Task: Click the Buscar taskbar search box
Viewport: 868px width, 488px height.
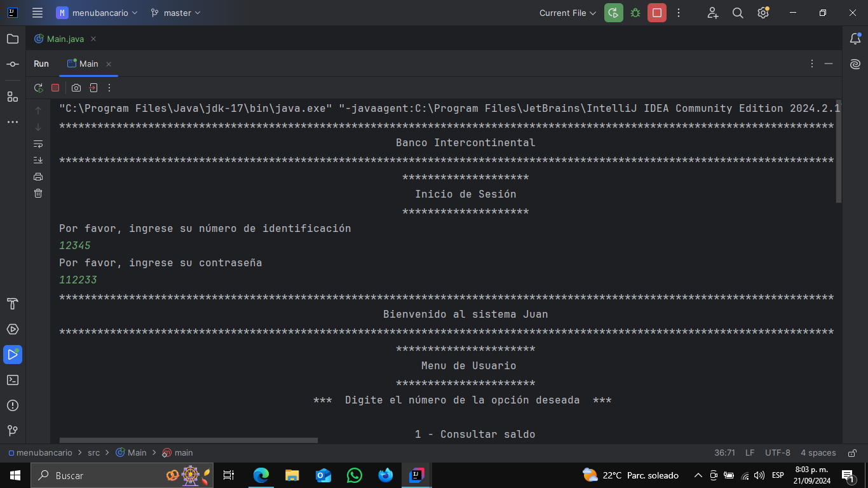Action: tap(121, 475)
